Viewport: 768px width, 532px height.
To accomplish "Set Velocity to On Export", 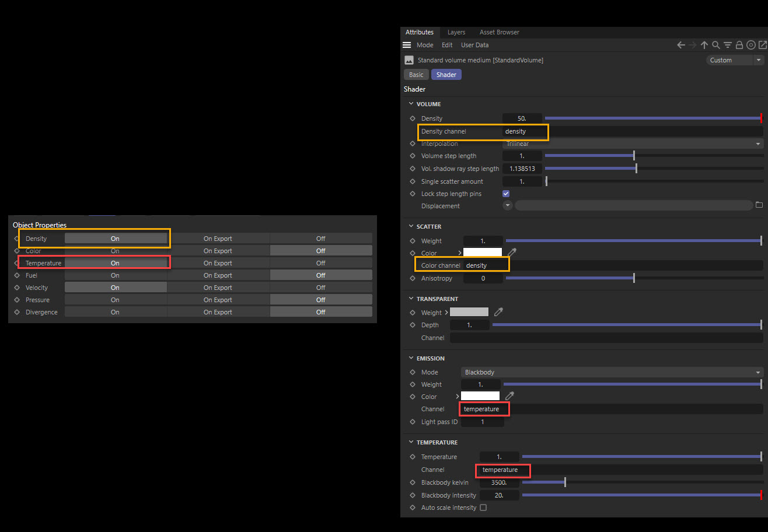I will pos(218,288).
